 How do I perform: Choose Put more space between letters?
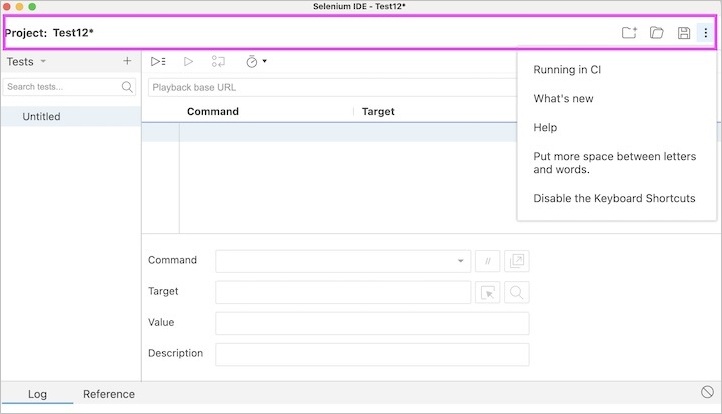click(615, 163)
